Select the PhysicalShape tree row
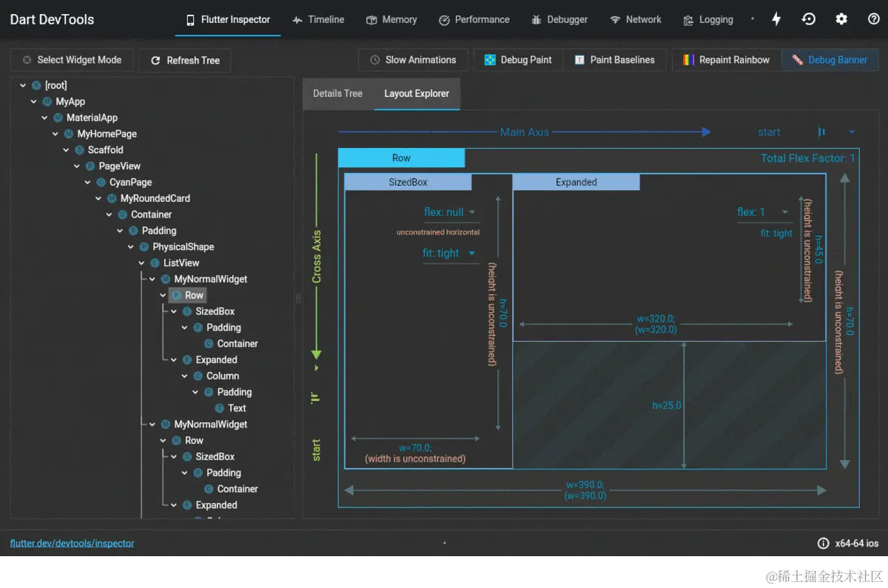 tap(177, 247)
